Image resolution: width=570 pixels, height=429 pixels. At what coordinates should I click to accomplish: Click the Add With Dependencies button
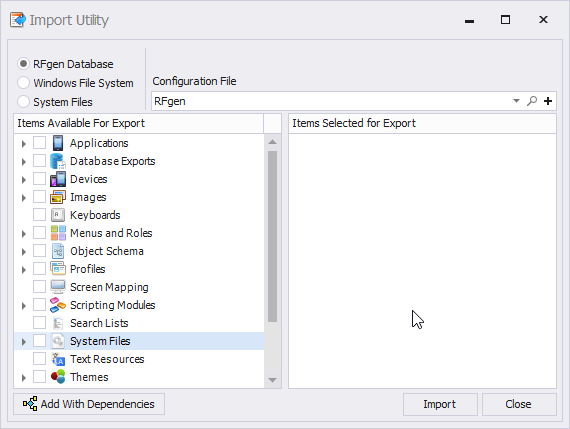click(x=89, y=404)
